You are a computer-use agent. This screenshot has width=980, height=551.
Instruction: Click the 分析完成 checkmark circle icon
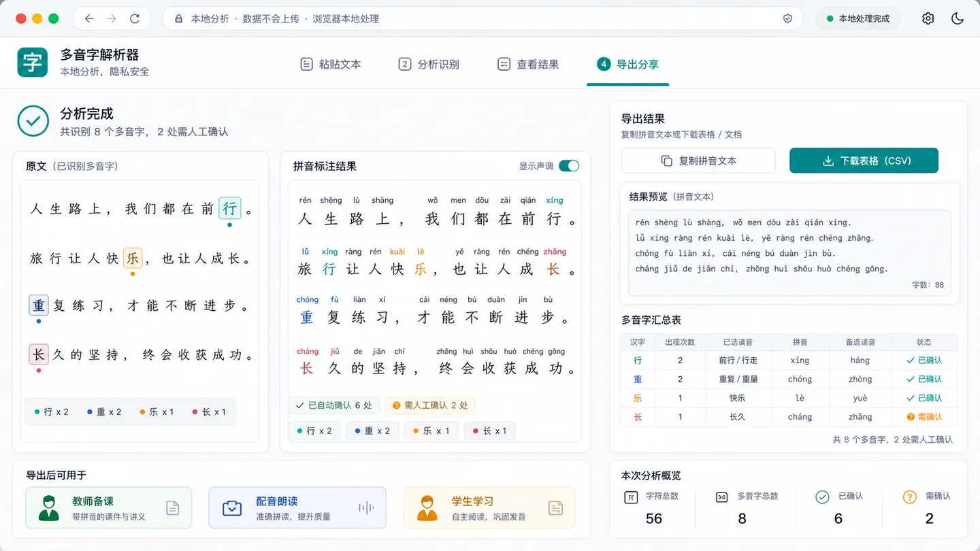[x=33, y=121]
